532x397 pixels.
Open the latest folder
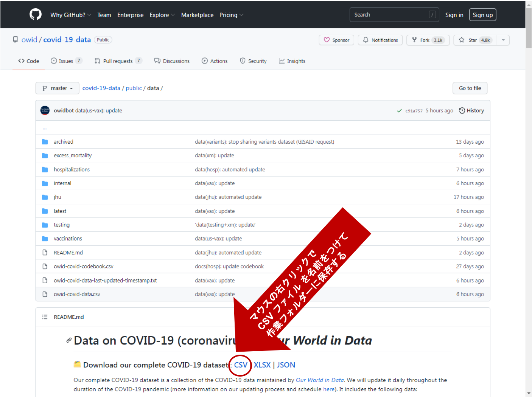tap(60, 211)
